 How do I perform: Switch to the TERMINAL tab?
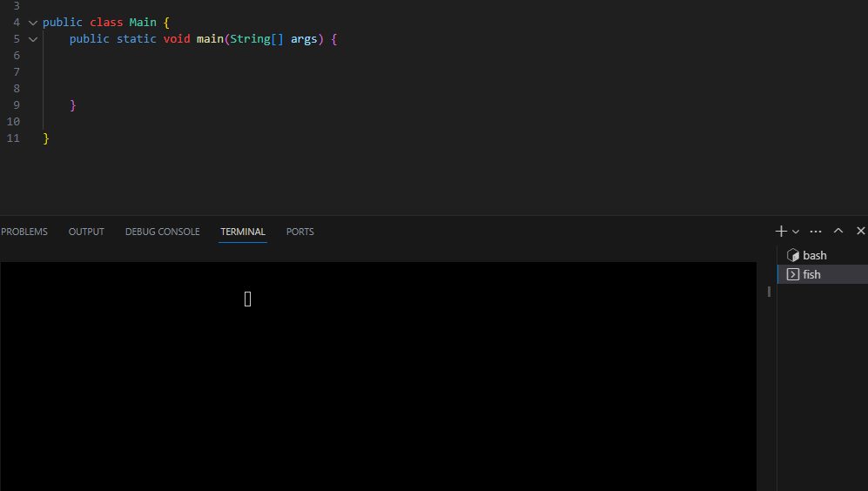tap(243, 232)
